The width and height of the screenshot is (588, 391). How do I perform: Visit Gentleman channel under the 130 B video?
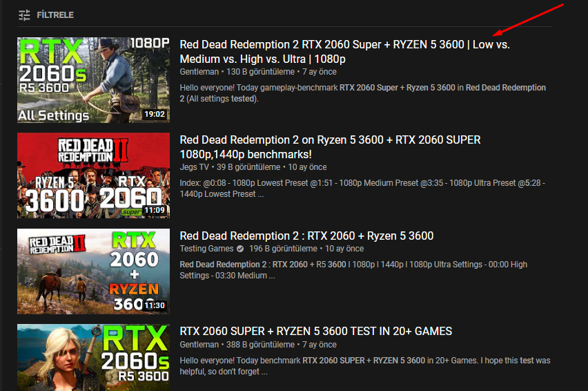(199, 72)
